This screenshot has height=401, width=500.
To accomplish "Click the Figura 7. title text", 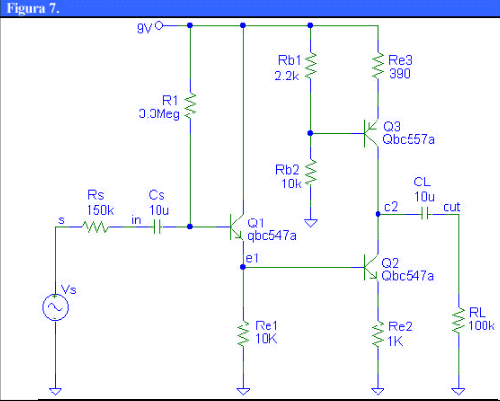I will (x=33, y=8).
